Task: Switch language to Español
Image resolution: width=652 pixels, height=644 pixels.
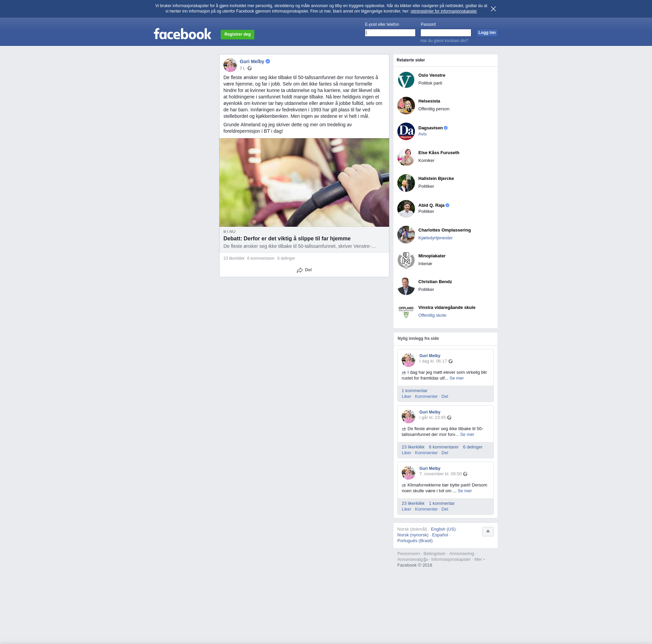Action: pos(440,535)
